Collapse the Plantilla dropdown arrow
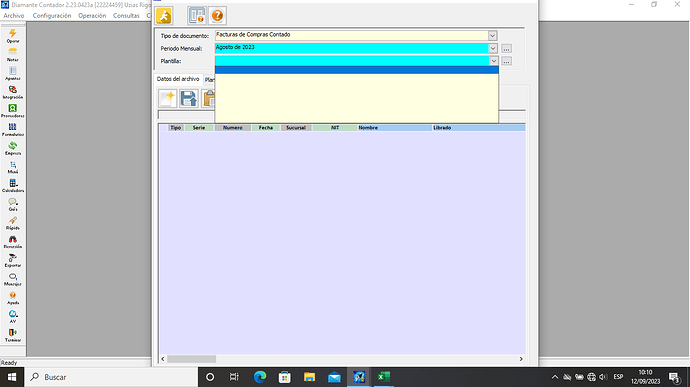This screenshot has width=690, height=387. click(493, 61)
